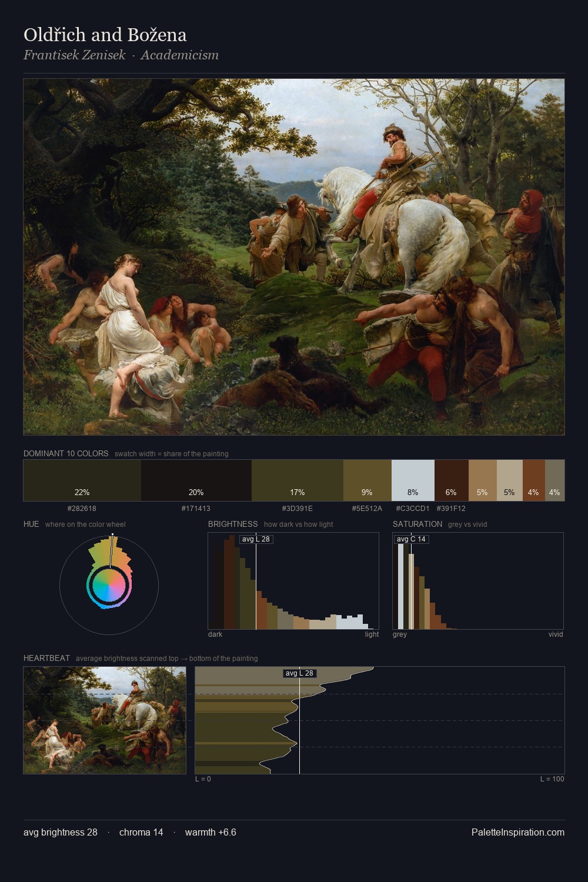Open the PaletteInspiration.com link

click(x=518, y=833)
